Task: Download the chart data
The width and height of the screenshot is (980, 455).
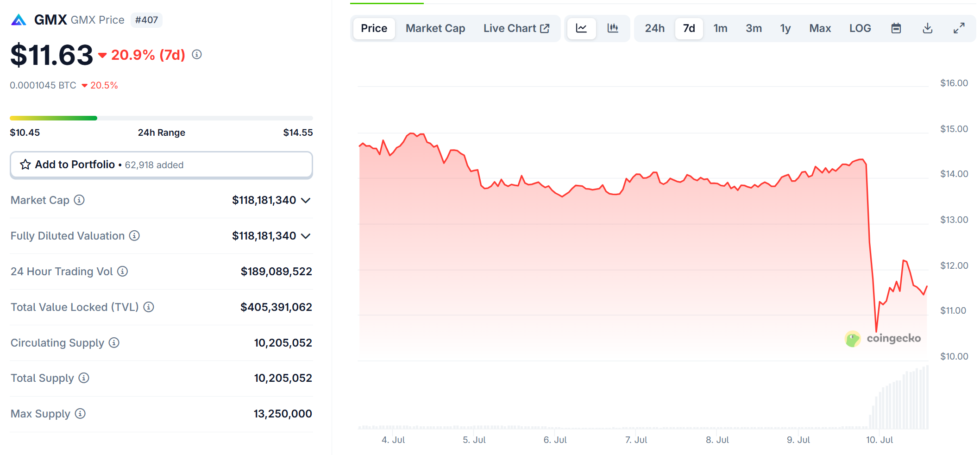Action: [x=927, y=28]
